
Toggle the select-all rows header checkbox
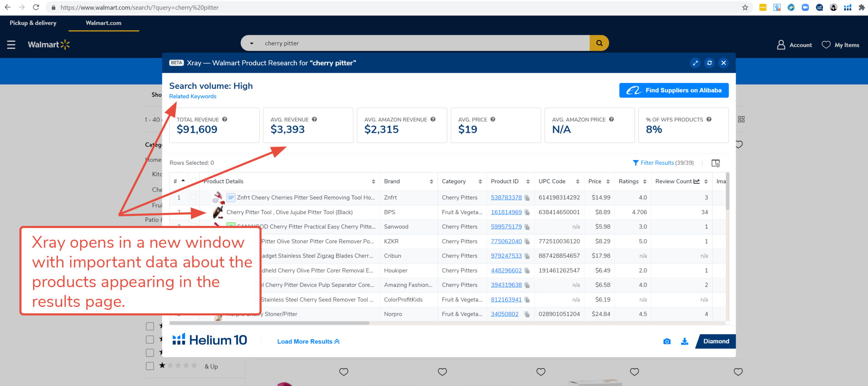tap(194, 181)
